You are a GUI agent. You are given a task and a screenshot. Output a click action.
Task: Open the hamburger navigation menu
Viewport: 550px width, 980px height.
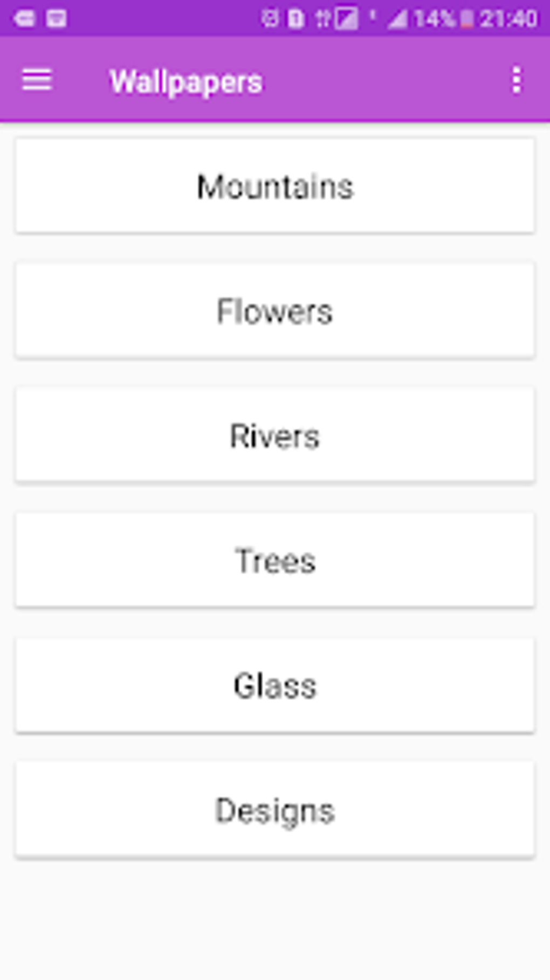pyautogui.click(x=37, y=81)
